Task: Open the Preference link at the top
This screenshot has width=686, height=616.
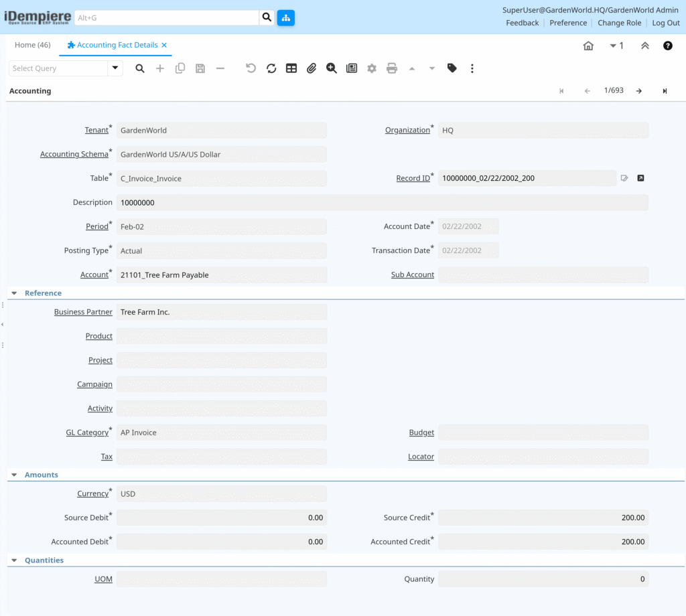Action: pos(568,22)
